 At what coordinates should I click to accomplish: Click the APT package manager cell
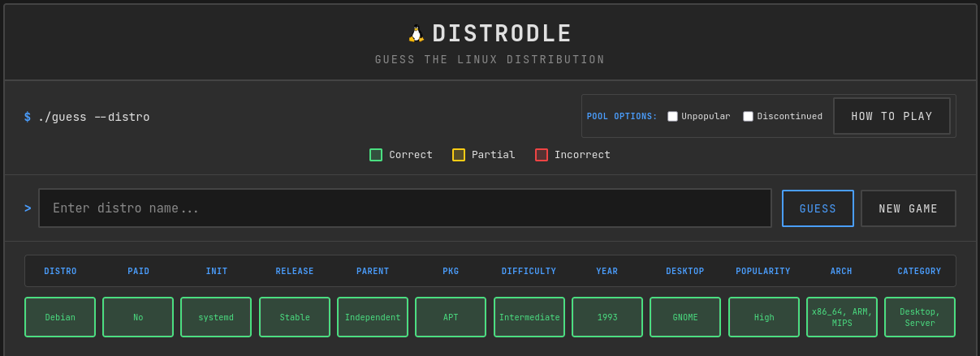tap(451, 317)
